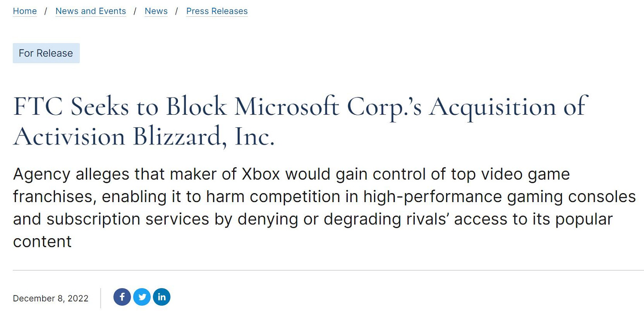Click the word Acquisition in the headline
644x313 pixels.
click(493, 106)
